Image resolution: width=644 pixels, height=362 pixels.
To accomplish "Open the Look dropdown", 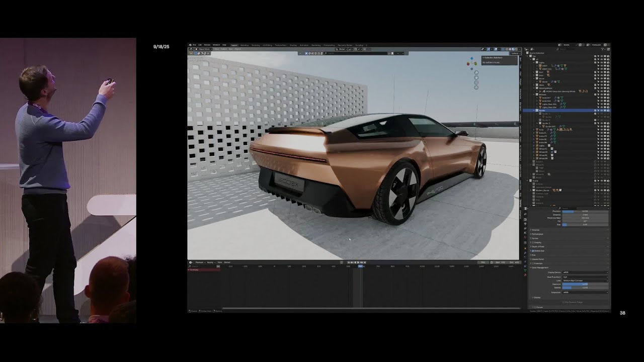I will (x=585, y=281).
